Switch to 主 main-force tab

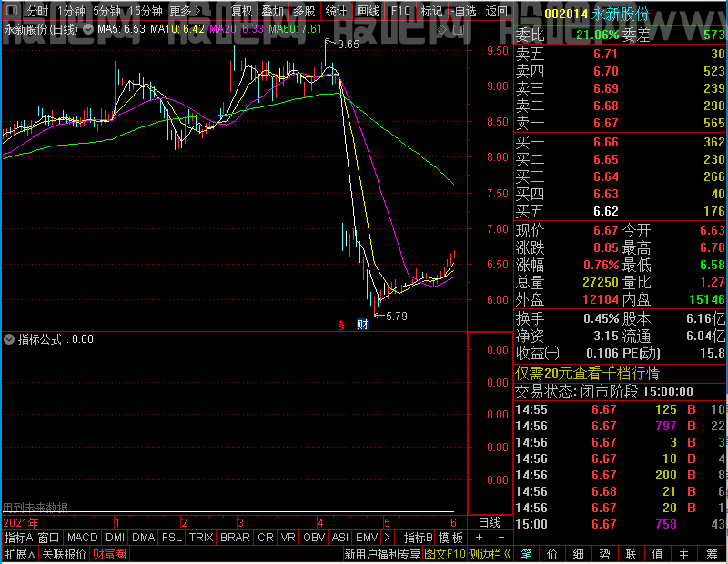(684, 554)
